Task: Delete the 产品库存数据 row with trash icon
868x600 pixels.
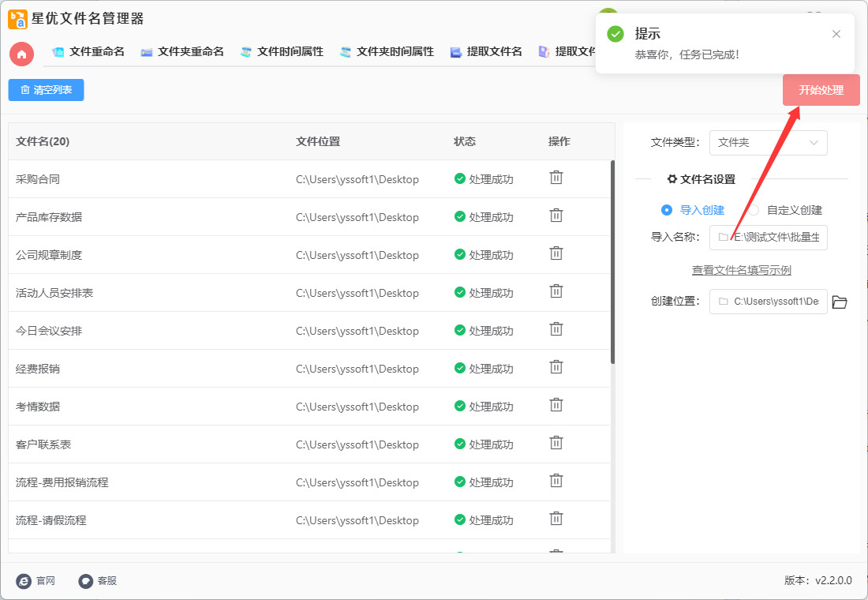Action: tap(556, 216)
